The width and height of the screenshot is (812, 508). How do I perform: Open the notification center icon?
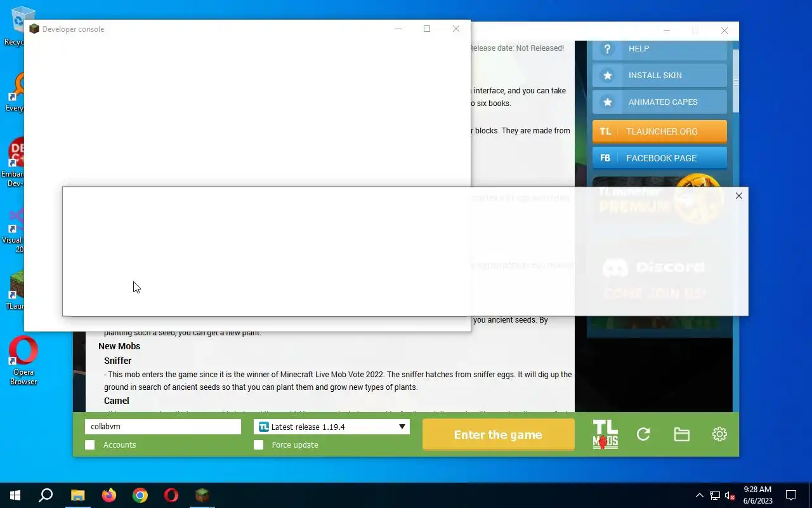791,495
